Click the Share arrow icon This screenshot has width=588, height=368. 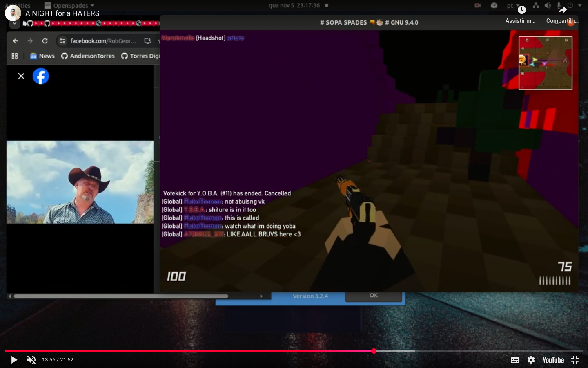click(562, 10)
